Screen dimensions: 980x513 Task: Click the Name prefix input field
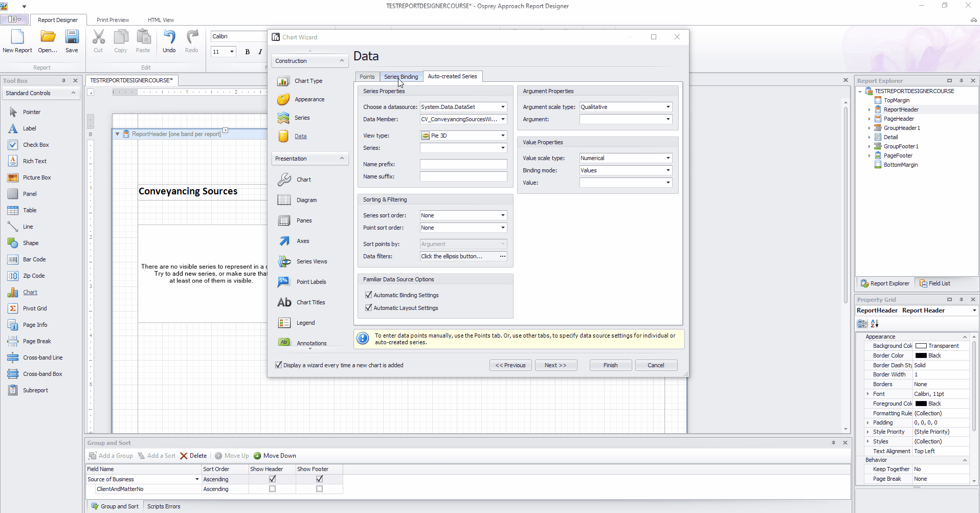click(x=463, y=164)
